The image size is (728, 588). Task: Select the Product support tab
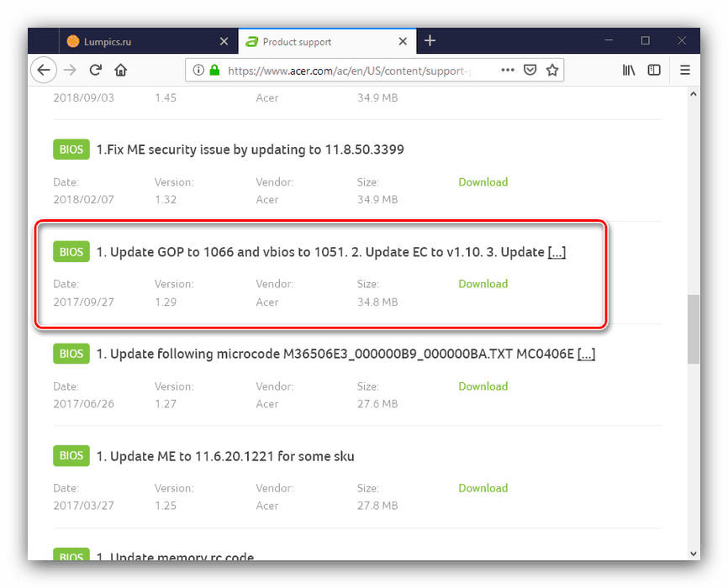[327, 41]
